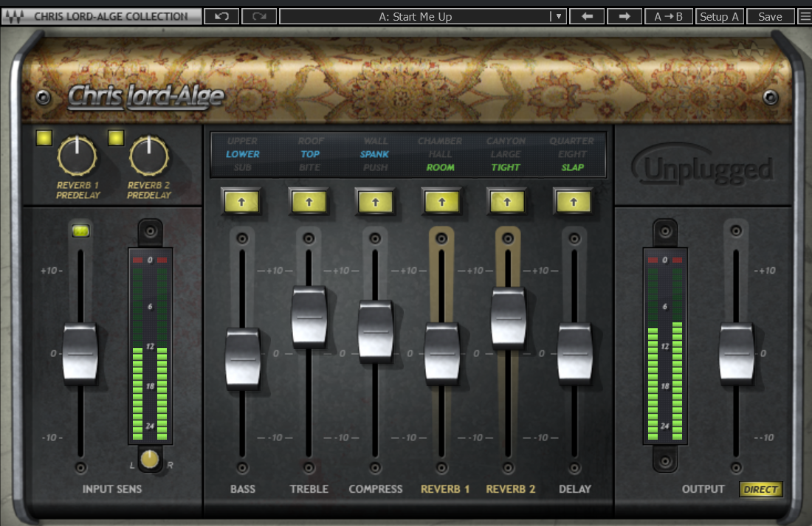Image resolution: width=812 pixels, height=526 pixels.
Task: Click the undo arrow button
Action: [221, 16]
